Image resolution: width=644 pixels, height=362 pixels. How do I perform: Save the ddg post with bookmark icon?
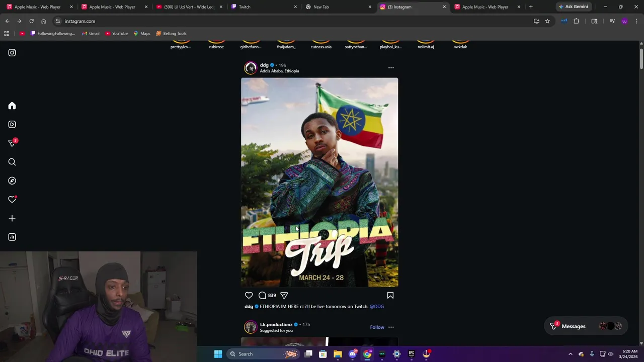[x=390, y=295]
